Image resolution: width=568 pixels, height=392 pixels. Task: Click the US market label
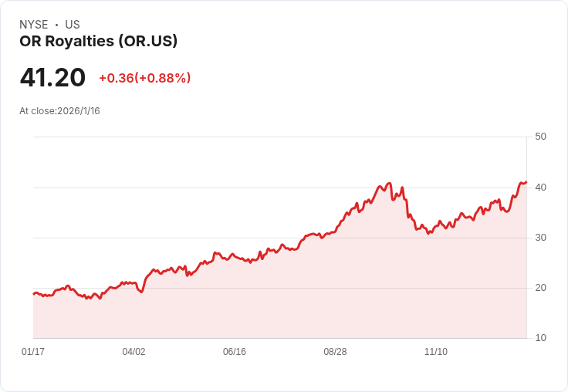pyautogui.click(x=73, y=25)
